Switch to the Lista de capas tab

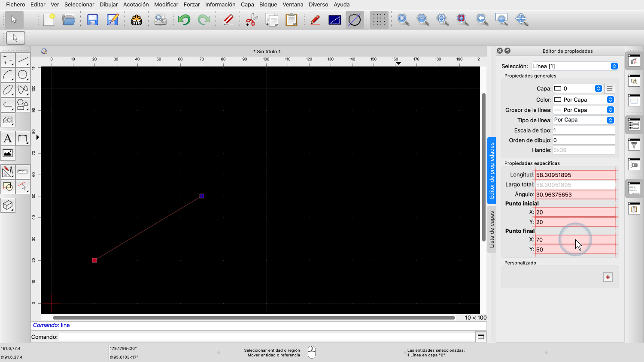pos(492,229)
